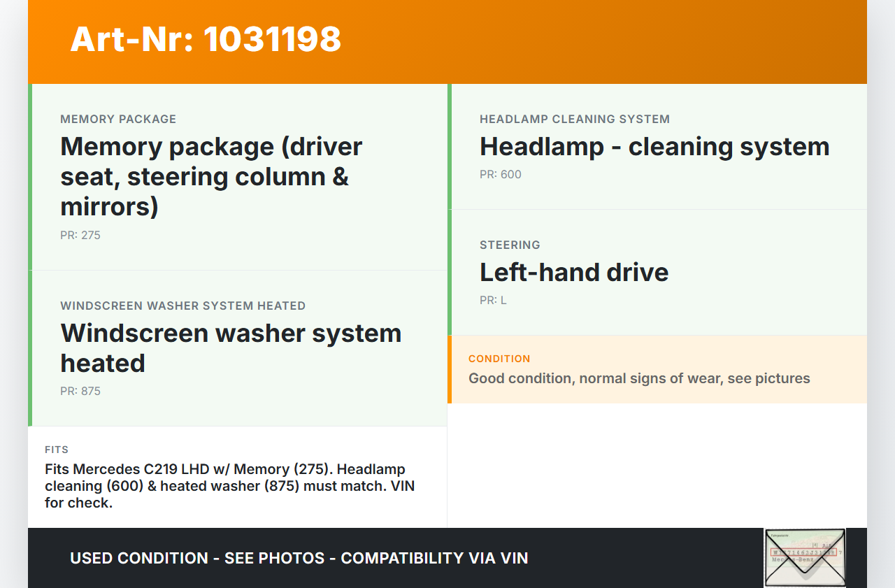This screenshot has width=895, height=588.
Task: Click the envelope VIN icon in footer
Action: pyautogui.click(x=805, y=557)
